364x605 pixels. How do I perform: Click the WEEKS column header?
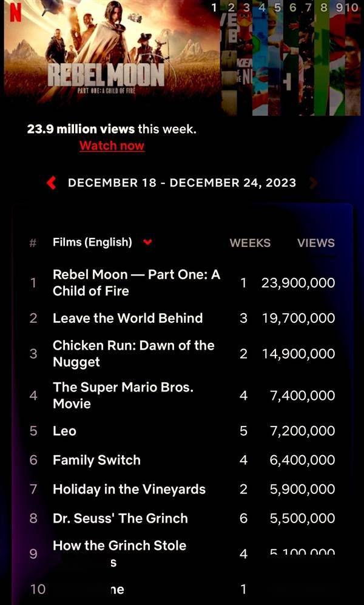pyautogui.click(x=250, y=243)
